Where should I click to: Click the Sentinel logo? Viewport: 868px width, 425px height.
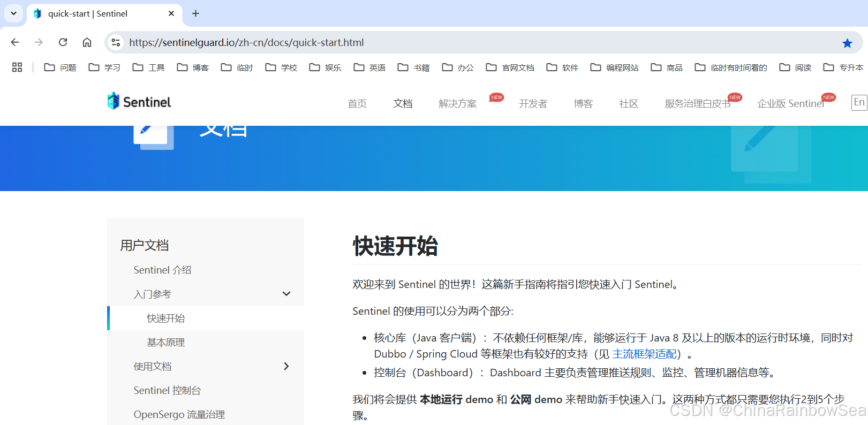tap(139, 101)
